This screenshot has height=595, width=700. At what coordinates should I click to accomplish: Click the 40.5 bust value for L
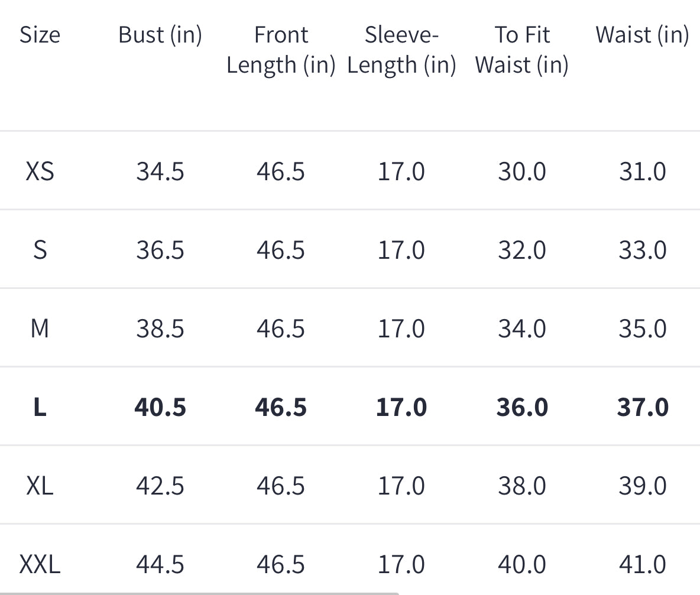160,407
